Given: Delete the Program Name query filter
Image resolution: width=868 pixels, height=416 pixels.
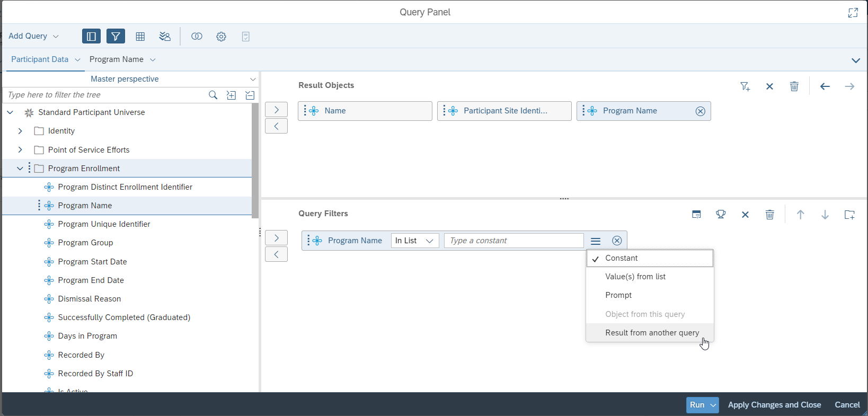Looking at the screenshot, I should [617, 241].
